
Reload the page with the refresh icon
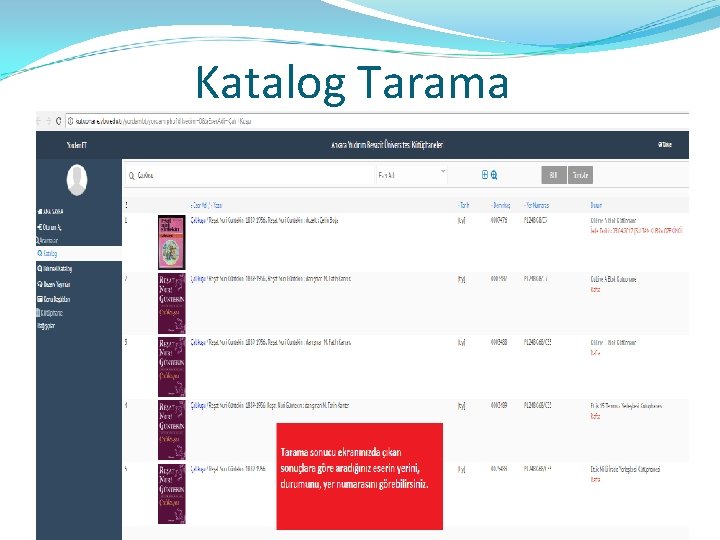58,121
